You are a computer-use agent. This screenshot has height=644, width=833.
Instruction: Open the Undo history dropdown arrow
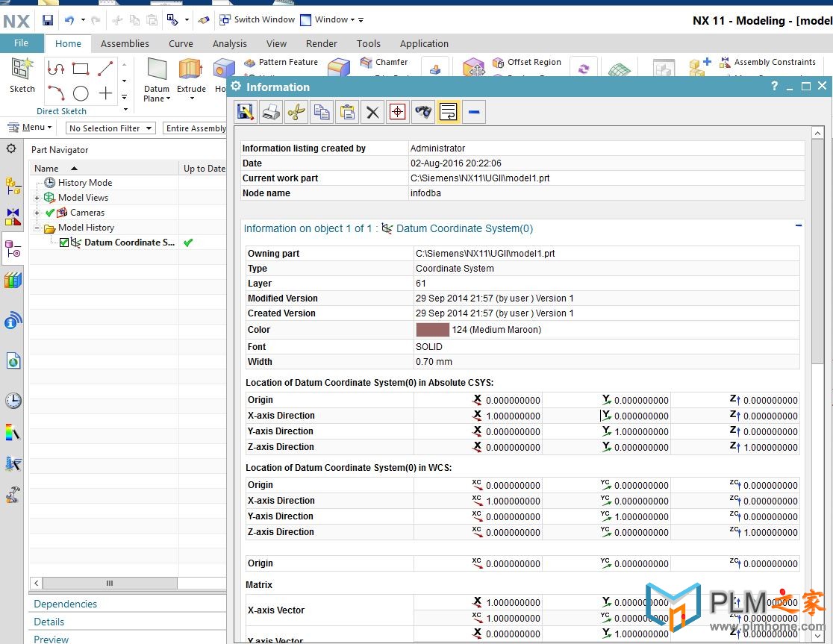83,20
